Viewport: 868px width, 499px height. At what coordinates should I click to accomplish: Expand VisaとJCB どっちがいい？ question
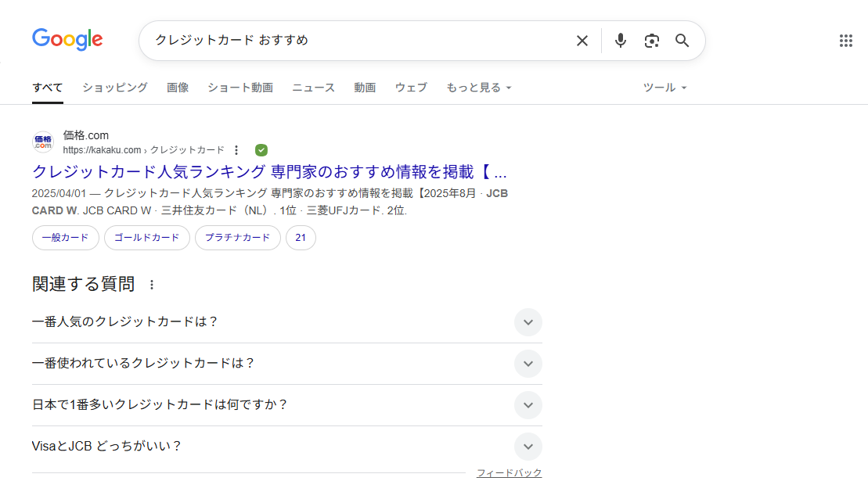[286, 447]
